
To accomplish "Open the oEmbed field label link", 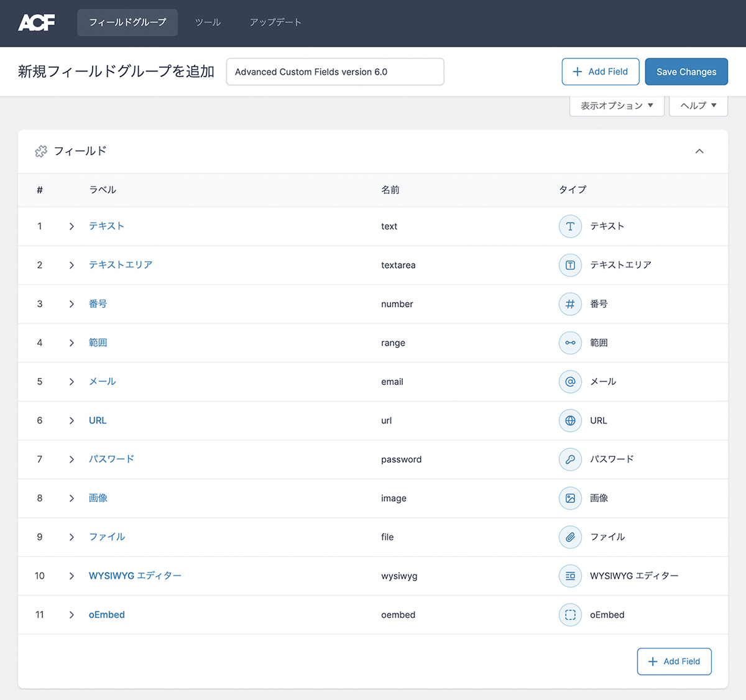I will 107,615.
